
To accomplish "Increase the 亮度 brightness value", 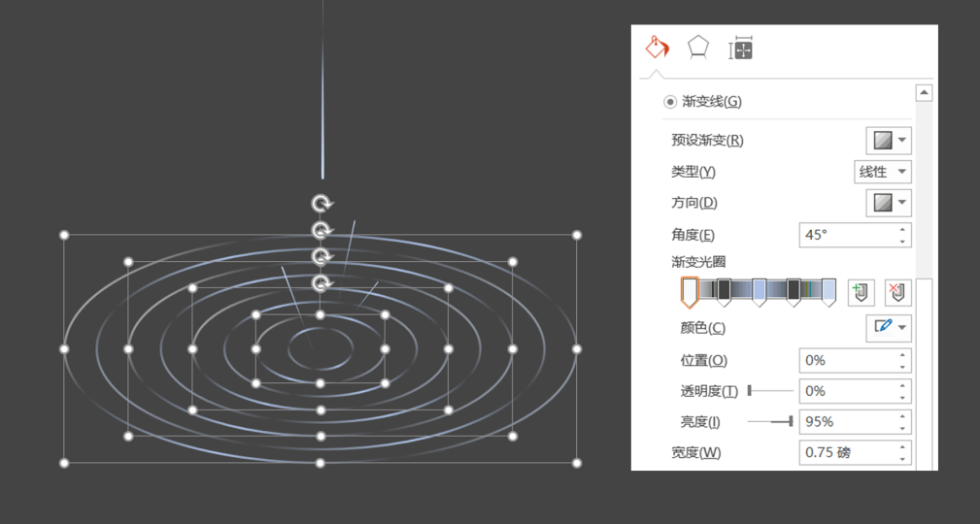I will 902,417.
